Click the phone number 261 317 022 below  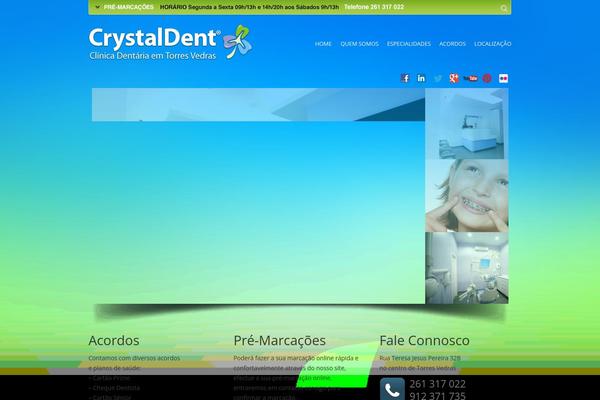438,384
